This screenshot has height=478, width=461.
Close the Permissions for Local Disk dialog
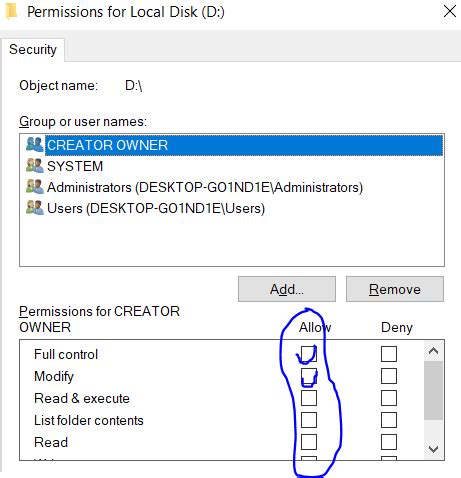click(450, 12)
